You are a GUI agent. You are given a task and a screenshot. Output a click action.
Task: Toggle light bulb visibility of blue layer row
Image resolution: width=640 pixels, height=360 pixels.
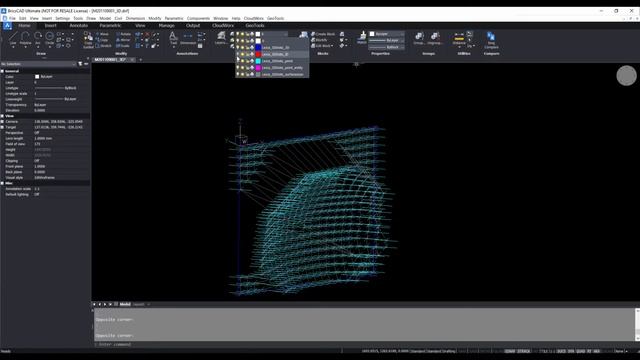point(238,47)
